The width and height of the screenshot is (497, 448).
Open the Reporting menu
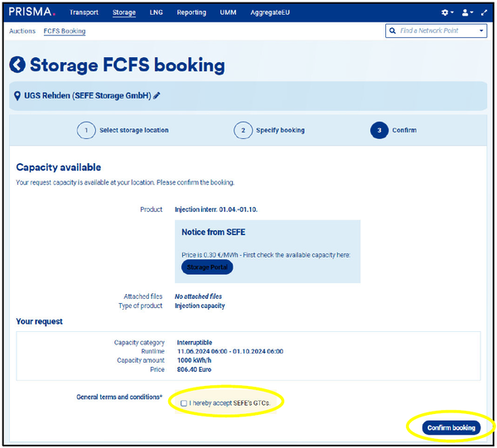click(191, 13)
